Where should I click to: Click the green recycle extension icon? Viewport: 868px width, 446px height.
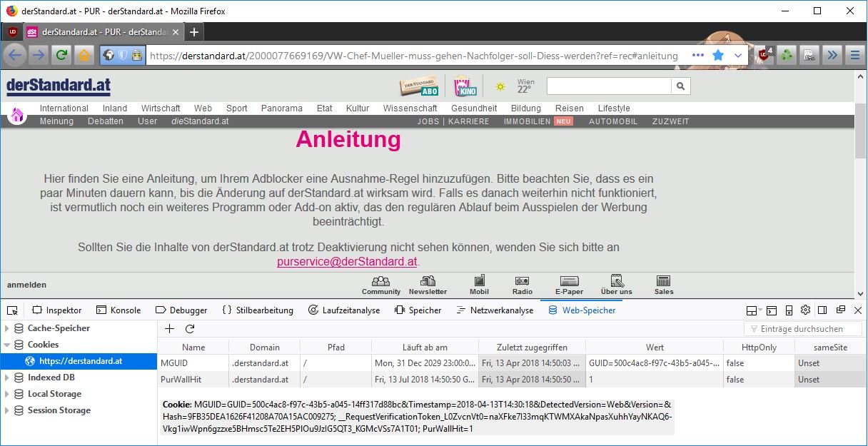[787, 55]
